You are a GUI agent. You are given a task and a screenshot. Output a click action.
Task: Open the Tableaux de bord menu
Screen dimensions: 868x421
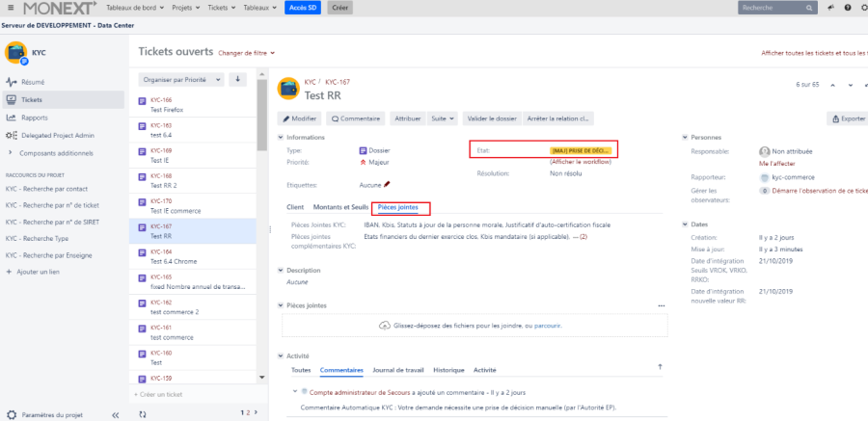tap(134, 8)
